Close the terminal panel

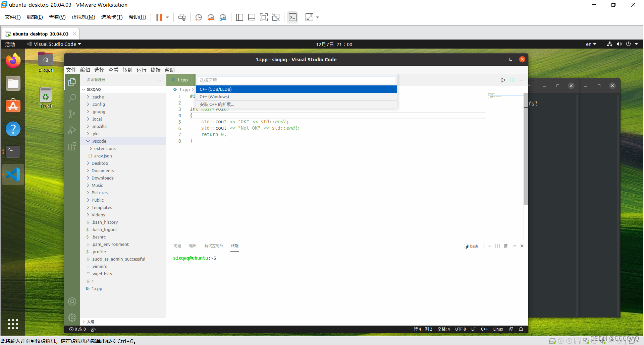(x=522, y=246)
